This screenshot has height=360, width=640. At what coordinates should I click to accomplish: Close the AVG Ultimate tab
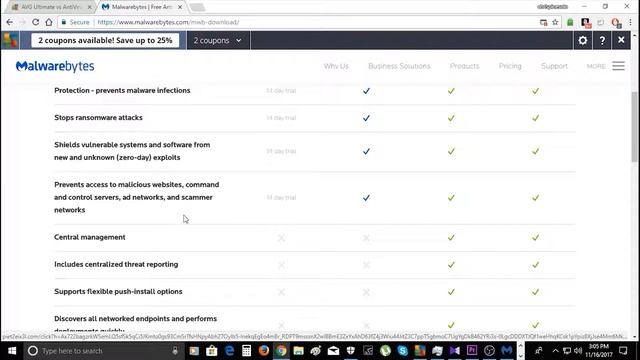pyautogui.click(x=89, y=7)
